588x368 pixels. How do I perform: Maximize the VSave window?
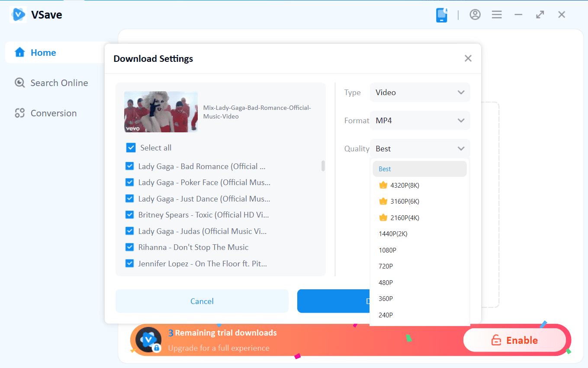click(x=540, y=15)
